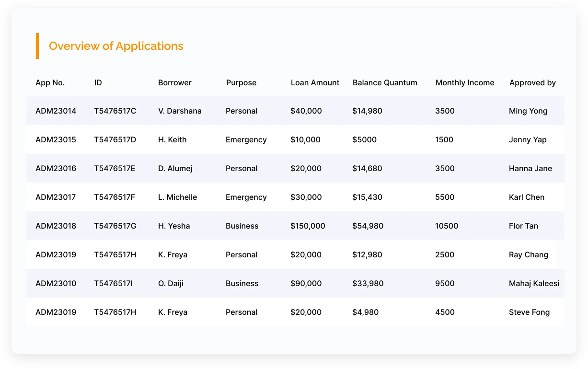This screenshot has width=588, height=369.
Task: Click K. Freya in Steve Fong's row
Action: [x=173, y=312]
